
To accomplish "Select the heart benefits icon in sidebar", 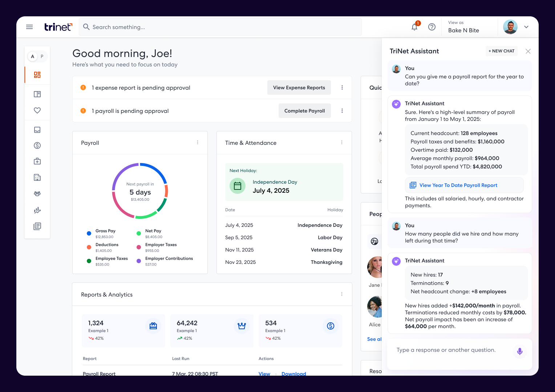I will (x=37, y=110).
